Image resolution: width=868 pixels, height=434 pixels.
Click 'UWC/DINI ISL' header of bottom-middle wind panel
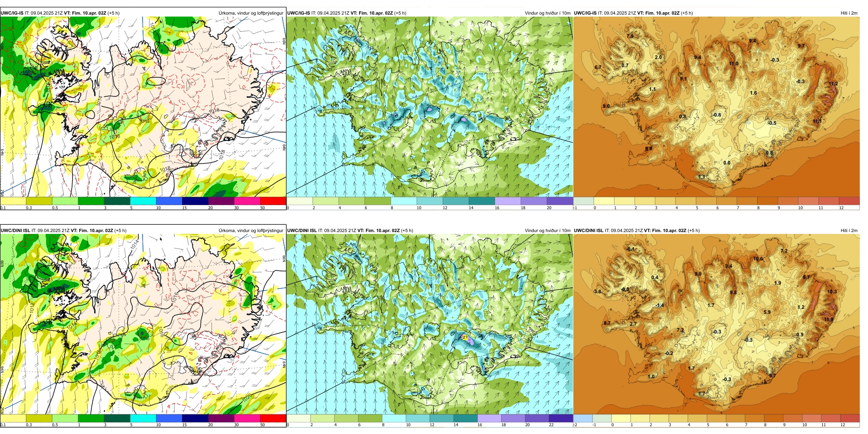(302, 231)
